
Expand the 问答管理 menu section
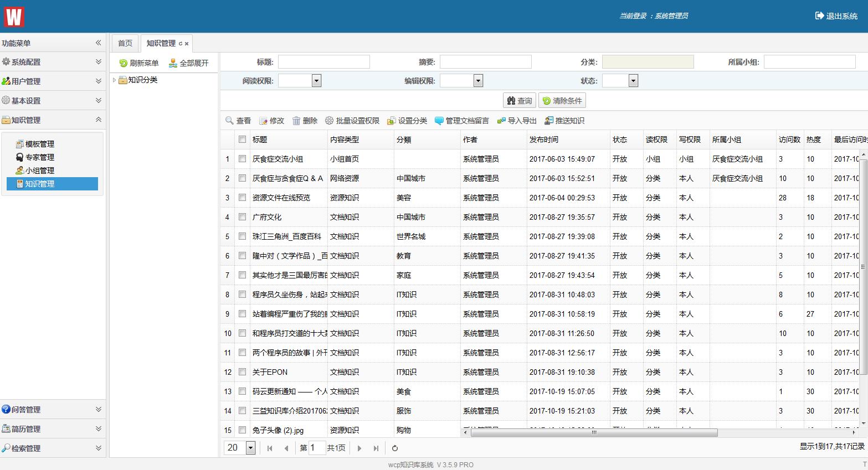pos(52,410)
